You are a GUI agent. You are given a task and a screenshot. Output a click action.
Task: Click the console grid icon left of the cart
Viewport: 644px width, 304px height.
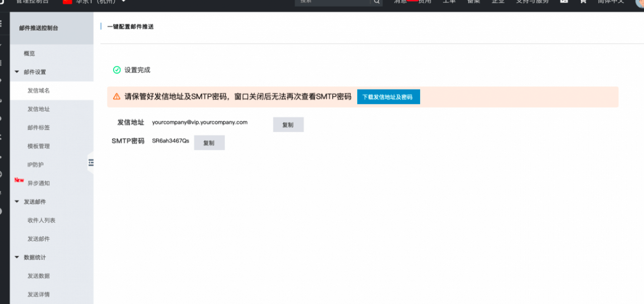(x=563, y=2)
